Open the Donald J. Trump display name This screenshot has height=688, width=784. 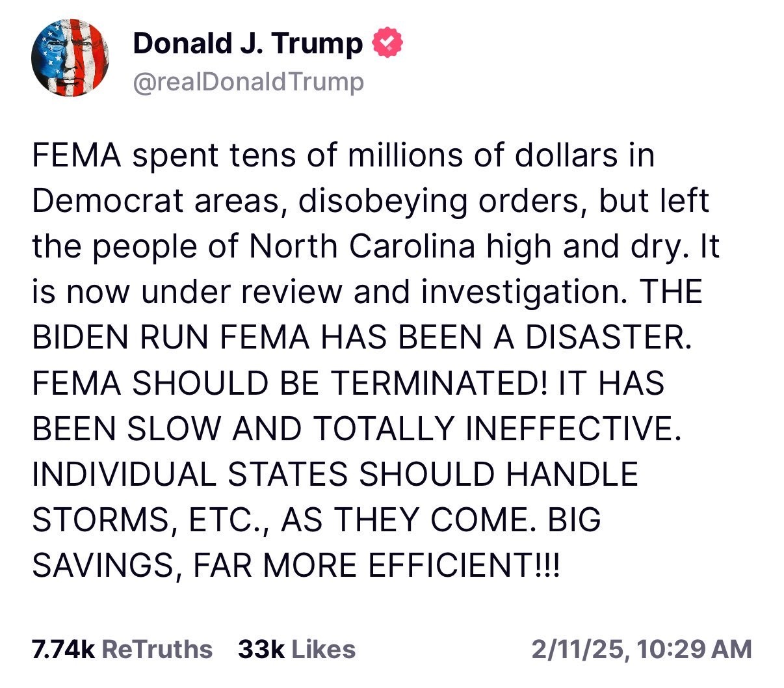248,44
